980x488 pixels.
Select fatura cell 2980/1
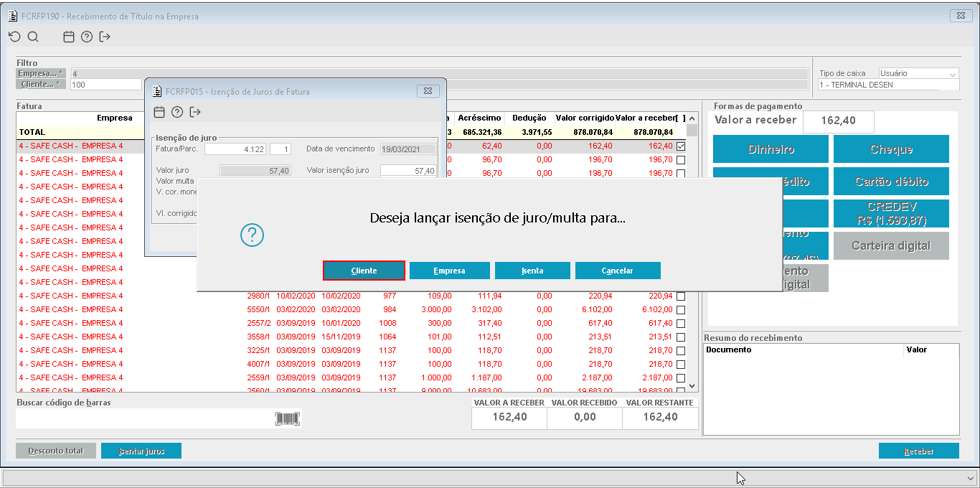tap(258, 296)
